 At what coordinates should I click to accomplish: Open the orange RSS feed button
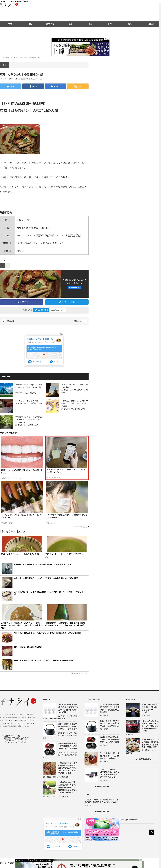78,86
